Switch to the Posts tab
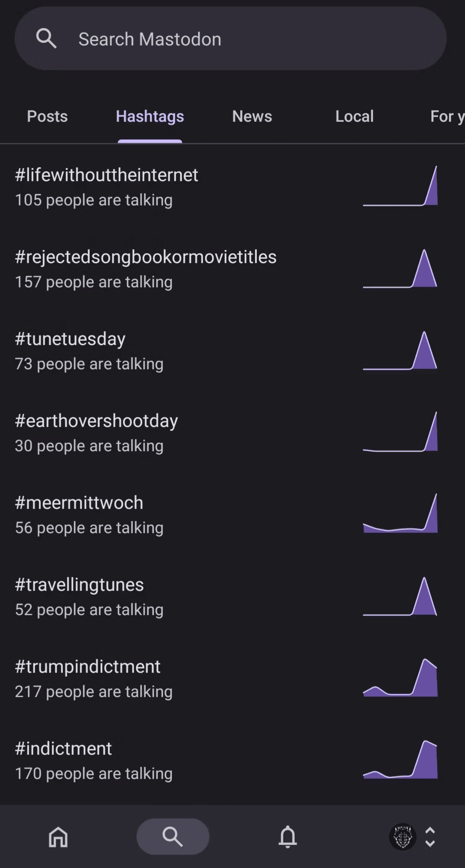 47,116
